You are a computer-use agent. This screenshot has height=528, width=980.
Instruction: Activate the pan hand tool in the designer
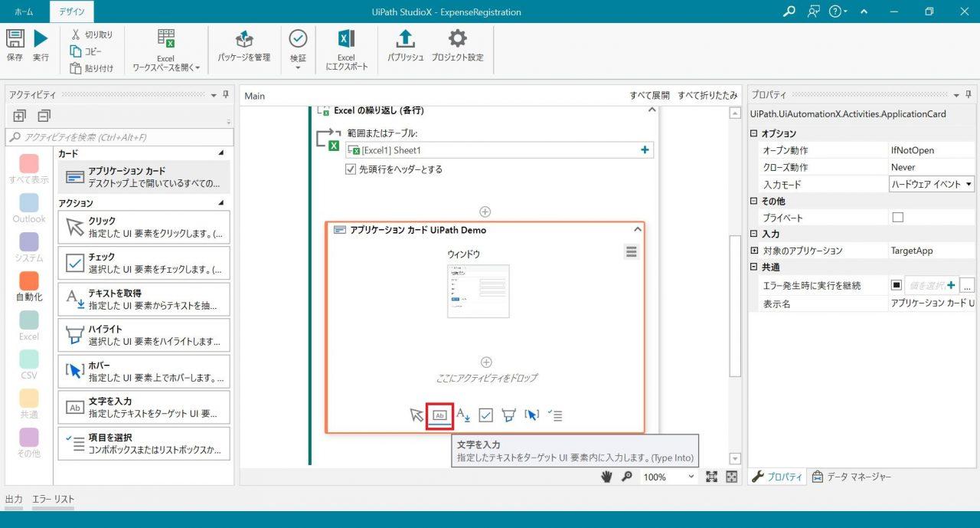tap(606, 477)
